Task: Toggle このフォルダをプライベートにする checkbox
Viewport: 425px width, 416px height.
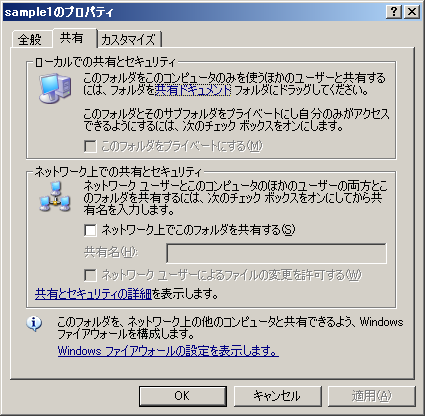Action: coord(90,146)
